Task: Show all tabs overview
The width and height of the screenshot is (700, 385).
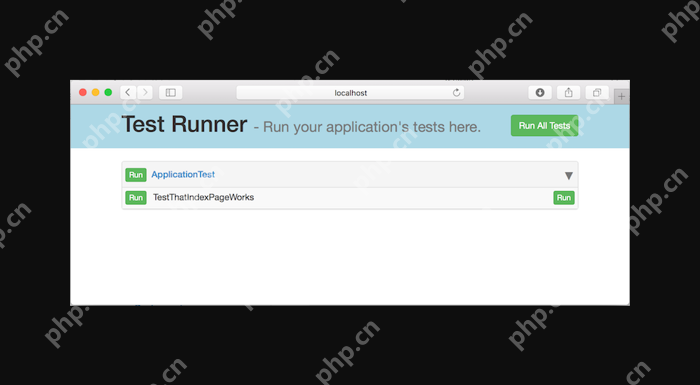Action: tap(597, 92)
